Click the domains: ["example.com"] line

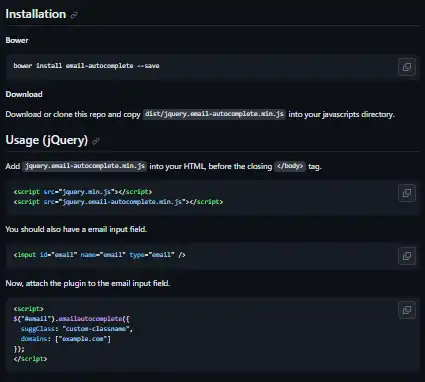point(66,339)
